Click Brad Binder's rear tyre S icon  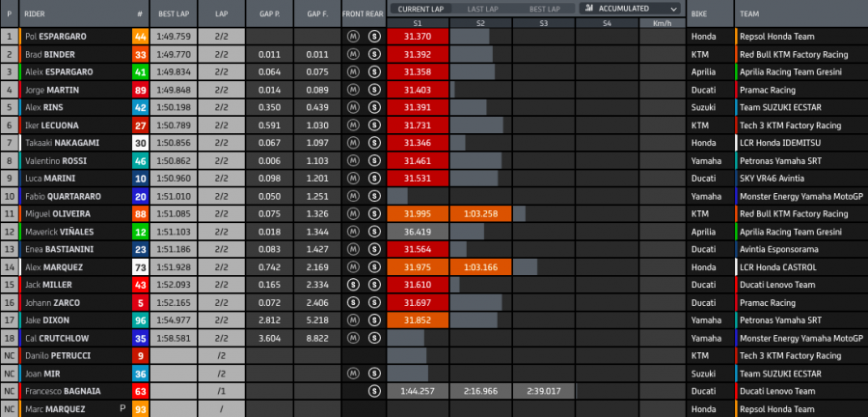374,54
